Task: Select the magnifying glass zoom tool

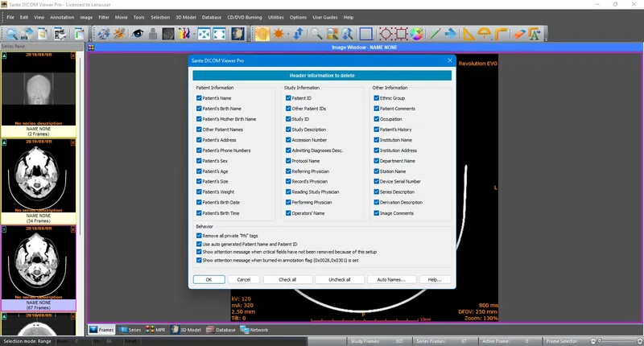Action: click(316, 34)
